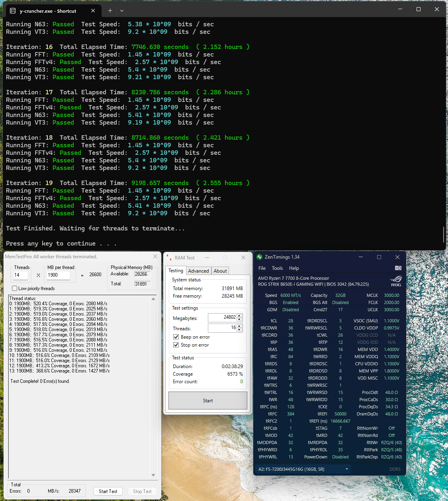Open ZenTimings Help menu
448x501 pixels.
click(294, 268)
